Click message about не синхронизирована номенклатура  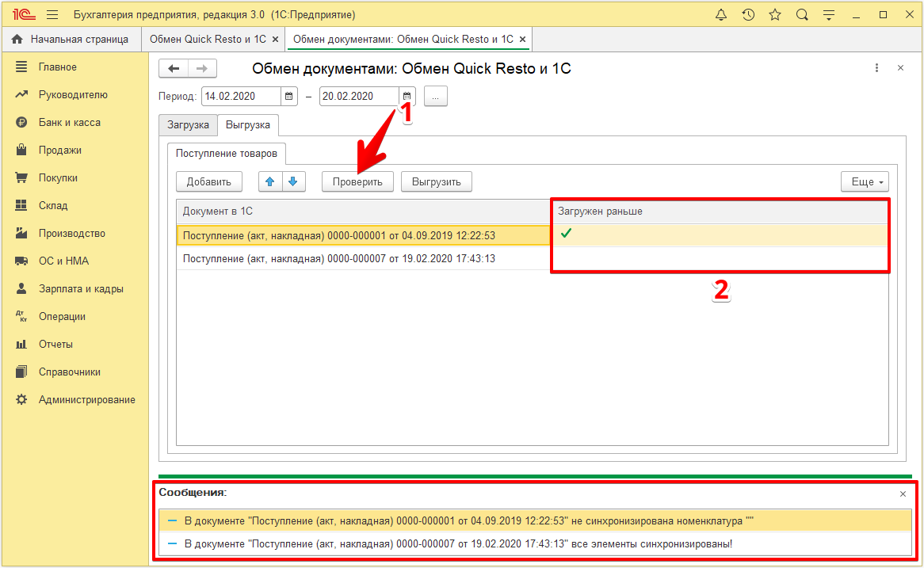click(535, 520)
